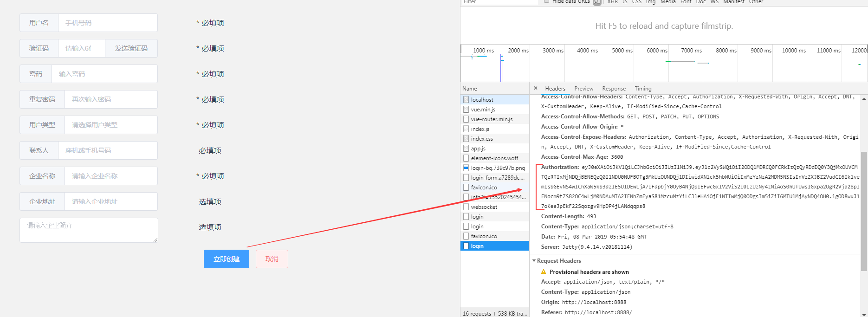868x317 pixels.
Task: Click the 16 requests status text
Action: tap(477, 314)
